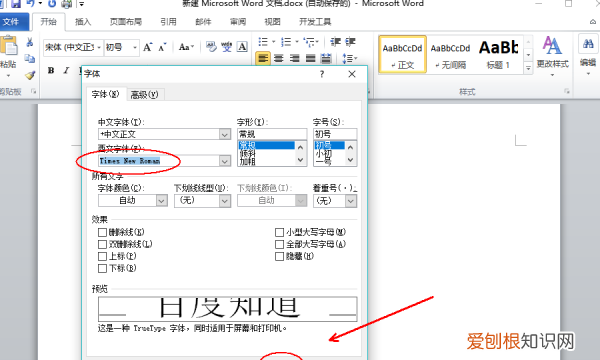600x360 pixels.
Task: Switch to the 插入 Insert tab
Action: (x=83, y=22)
